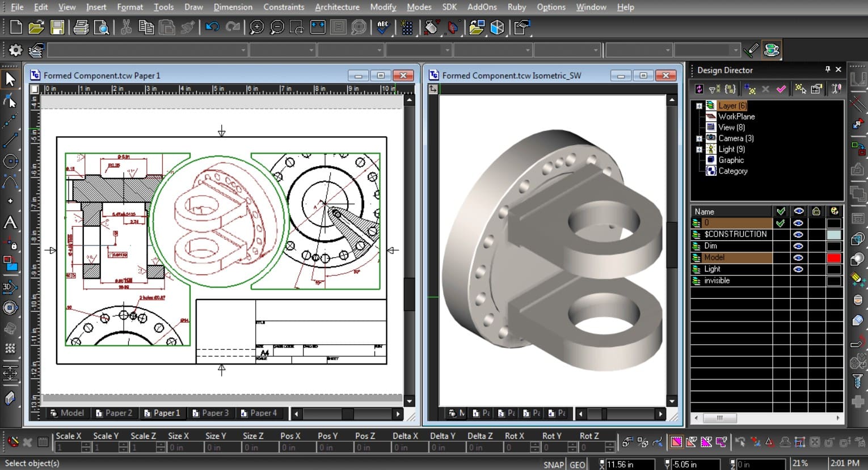Click the Save file icon
This screenshot has width=868, height=470.
coord(57,27)
